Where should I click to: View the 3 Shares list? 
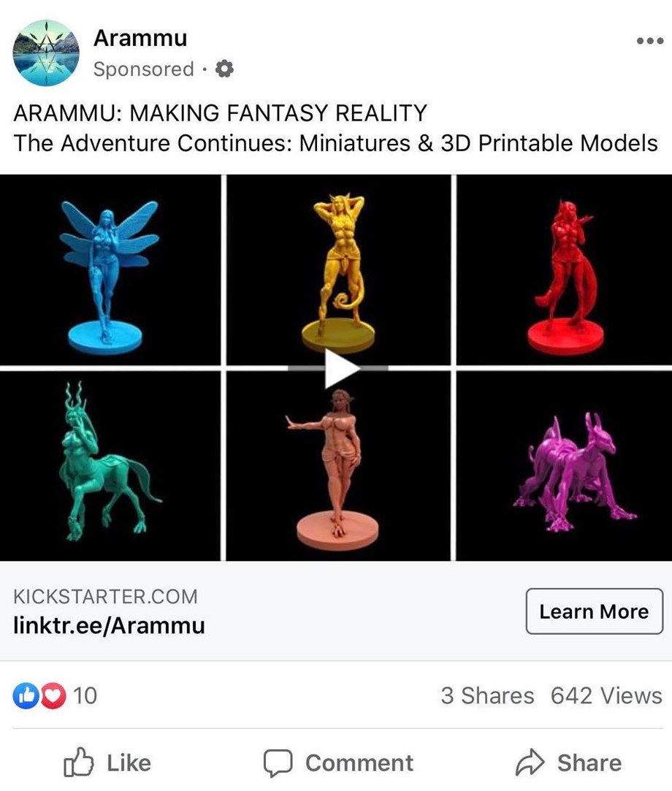487,695
